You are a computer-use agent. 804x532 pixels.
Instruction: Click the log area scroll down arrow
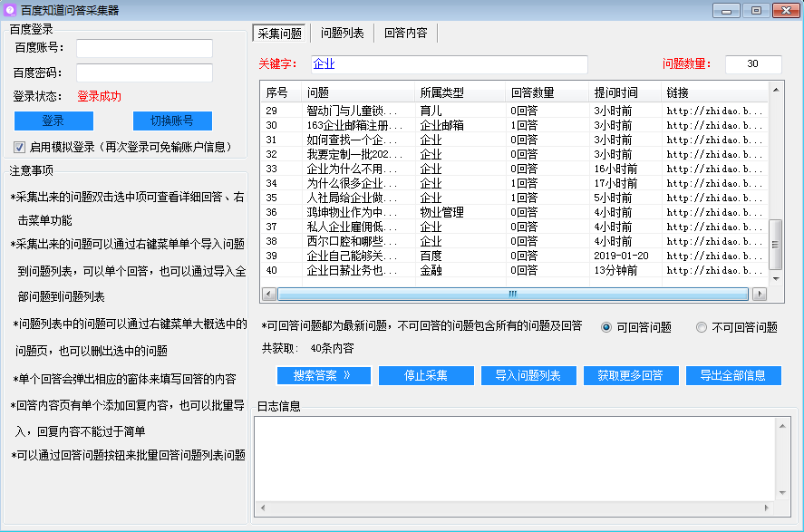(782, 492)
